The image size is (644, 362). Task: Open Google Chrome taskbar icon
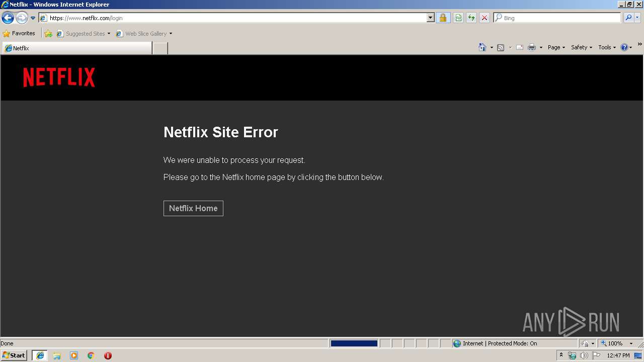91,355
